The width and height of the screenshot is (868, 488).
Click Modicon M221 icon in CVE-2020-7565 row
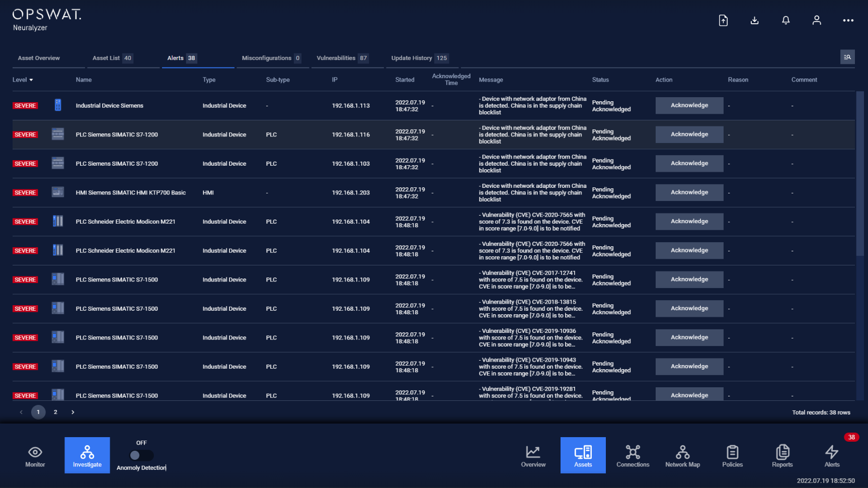coord(58,221)
